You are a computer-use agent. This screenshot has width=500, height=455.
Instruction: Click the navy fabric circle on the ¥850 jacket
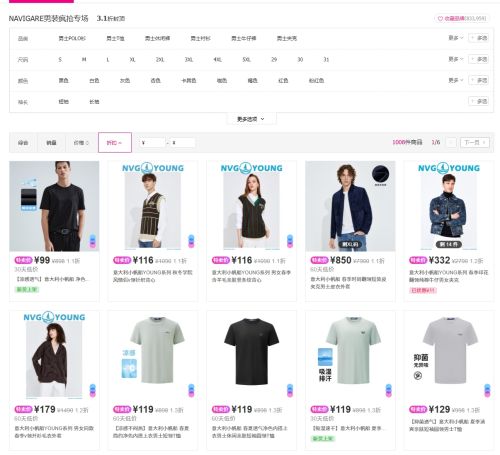coord(380,174)
